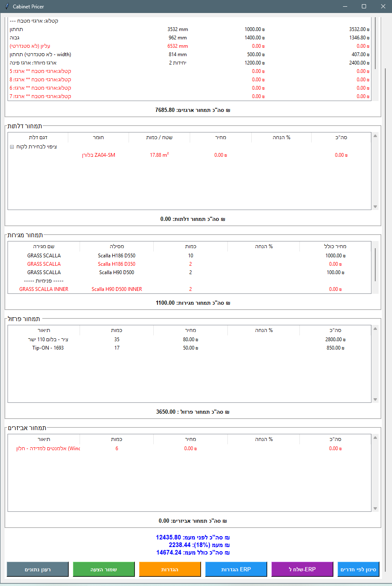Click the 14674.24 total including VAT
The width and height of the screenshot is (392, 586).
193,552
